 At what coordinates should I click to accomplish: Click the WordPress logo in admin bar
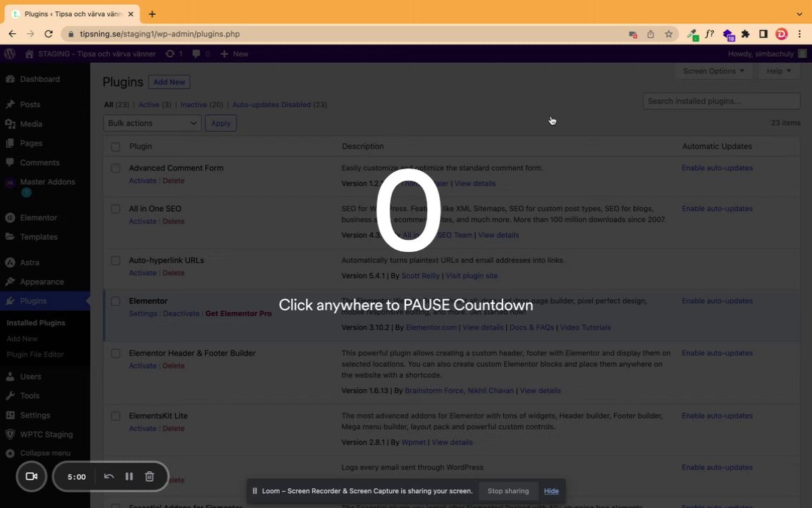tap(9, 54)
